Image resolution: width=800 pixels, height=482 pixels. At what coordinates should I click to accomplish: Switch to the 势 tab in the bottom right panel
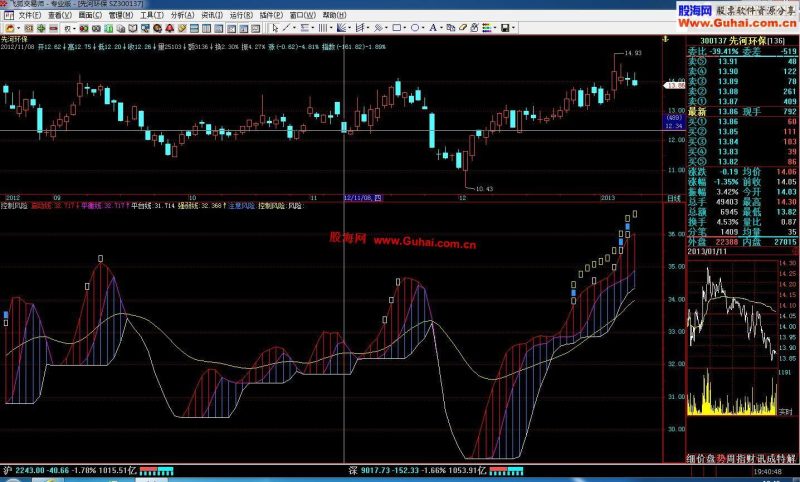point(721,459)
